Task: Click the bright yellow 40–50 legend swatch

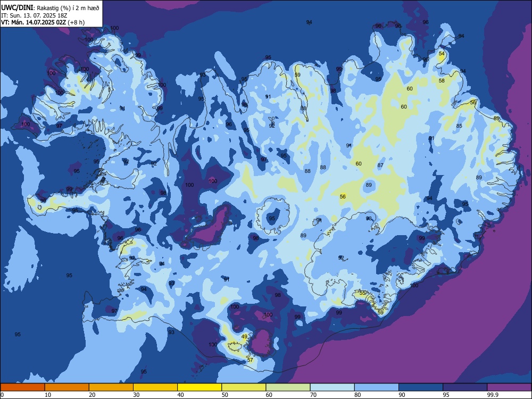Action: point(199,387)
